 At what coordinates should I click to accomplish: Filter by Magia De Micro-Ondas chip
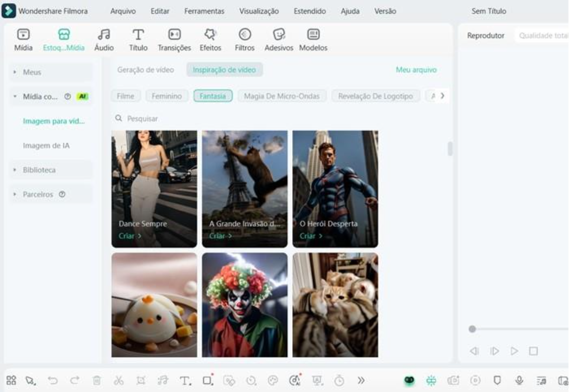point(281,96)
